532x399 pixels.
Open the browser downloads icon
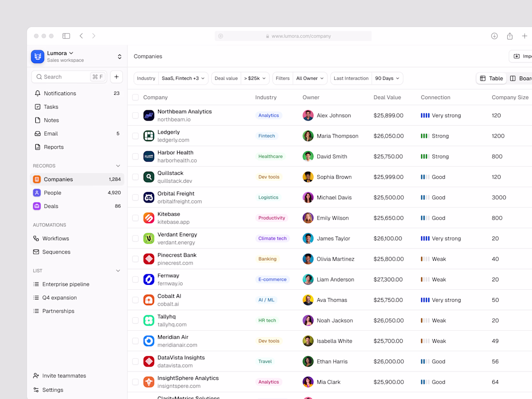tap(494, 36)
